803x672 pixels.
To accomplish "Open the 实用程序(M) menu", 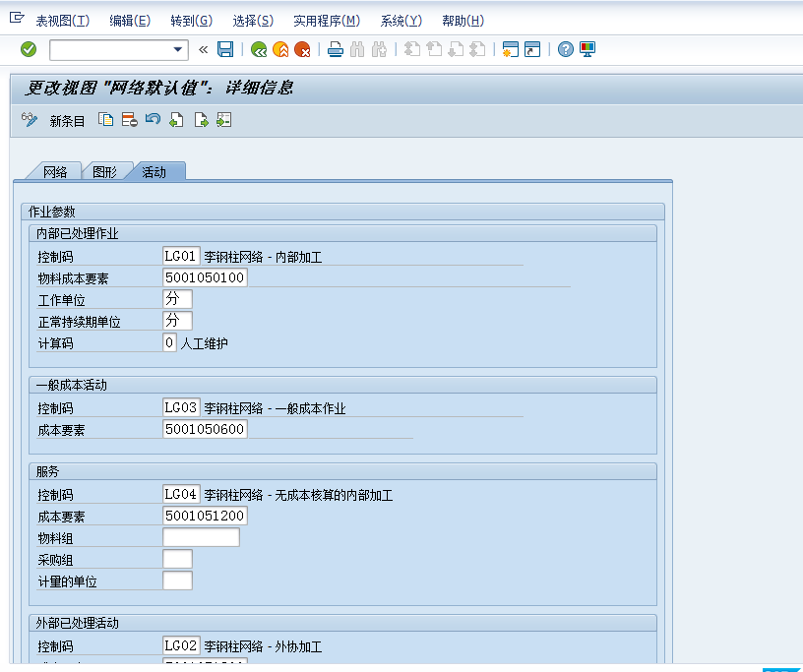I will coord(327,21).
